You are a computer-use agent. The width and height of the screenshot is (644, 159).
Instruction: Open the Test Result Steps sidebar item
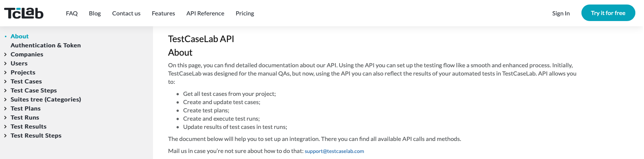(36, 136)
